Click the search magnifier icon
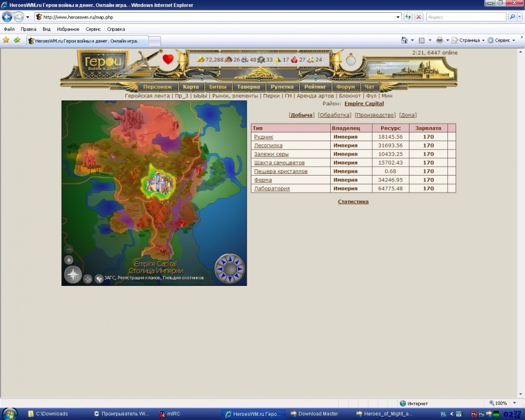The height and width of the screenshot is (420, 525). (512, 17)
